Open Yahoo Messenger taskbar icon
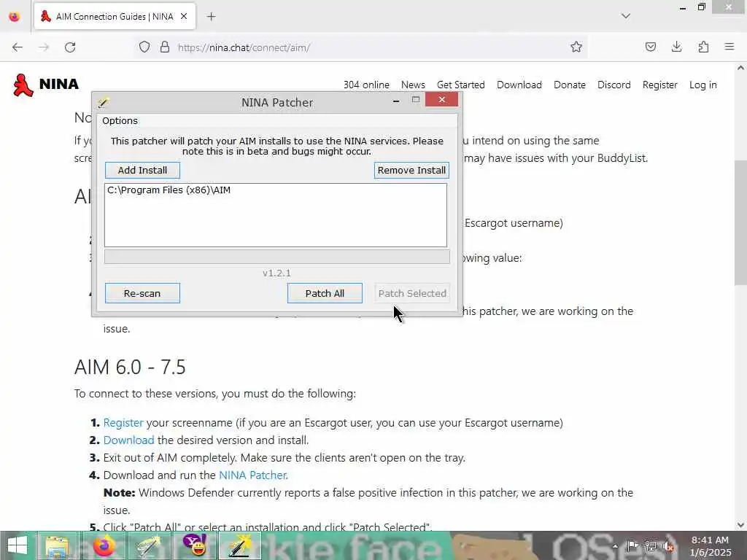This screenshot has height=560, width=747. tap(196, 546)
